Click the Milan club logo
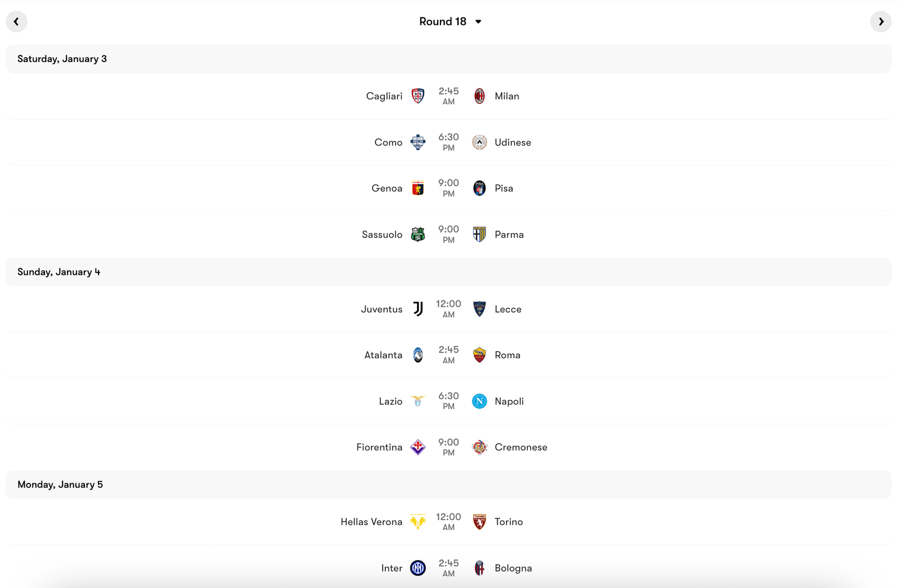 coord(479,96)
